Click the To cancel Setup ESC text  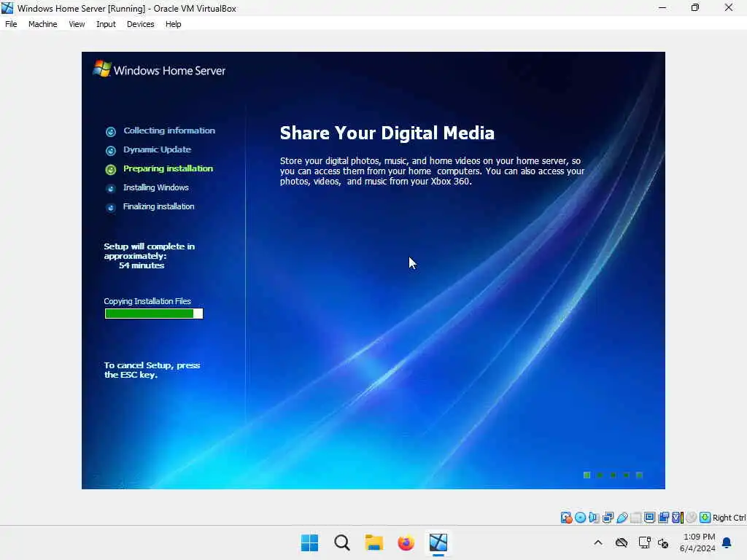[x=152, y=370]
